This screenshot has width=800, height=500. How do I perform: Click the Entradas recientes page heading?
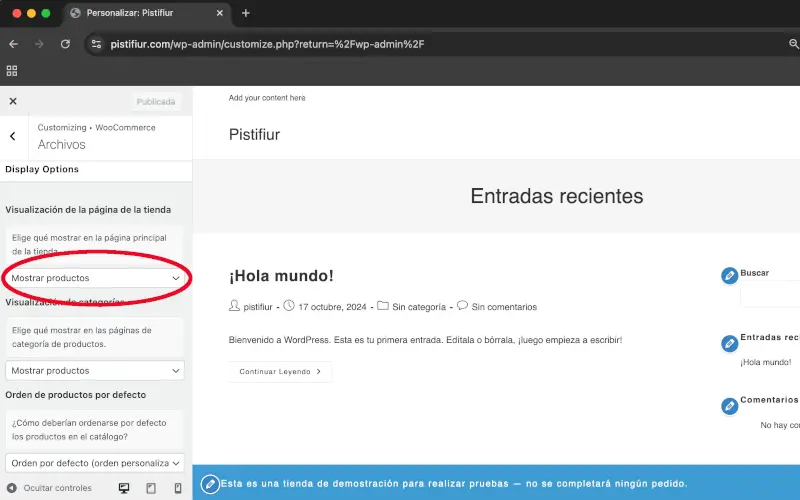tap(557, 196)
